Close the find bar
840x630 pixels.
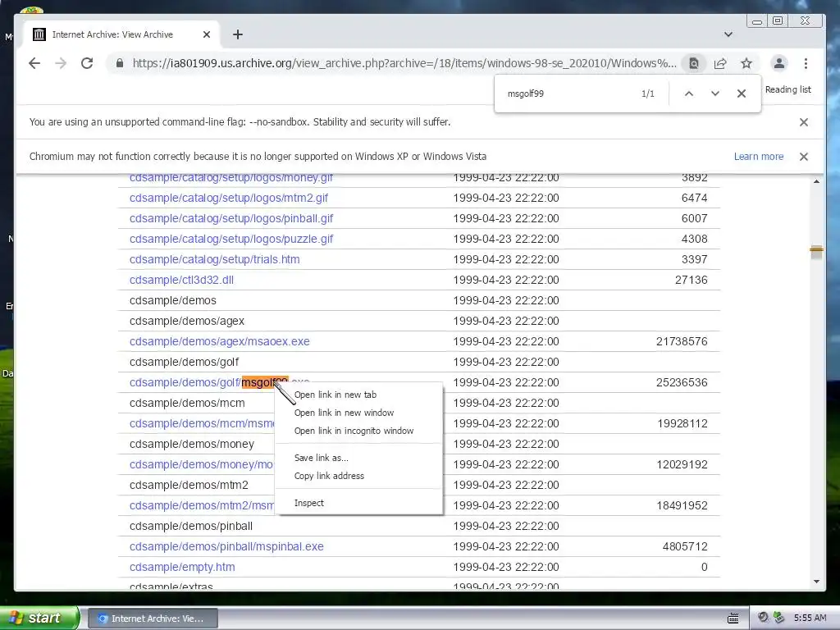point(742,94)
